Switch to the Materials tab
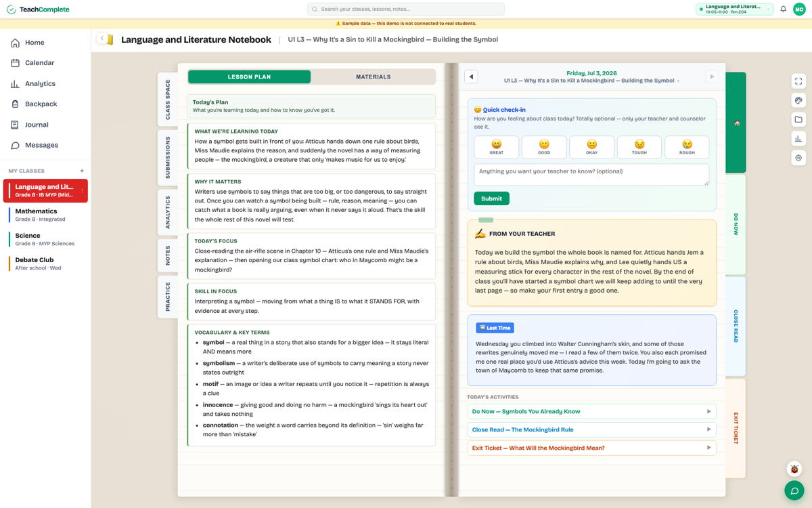The height and width of the screenshot is (508, 812). pyautogui.click(x=374, y=77)
